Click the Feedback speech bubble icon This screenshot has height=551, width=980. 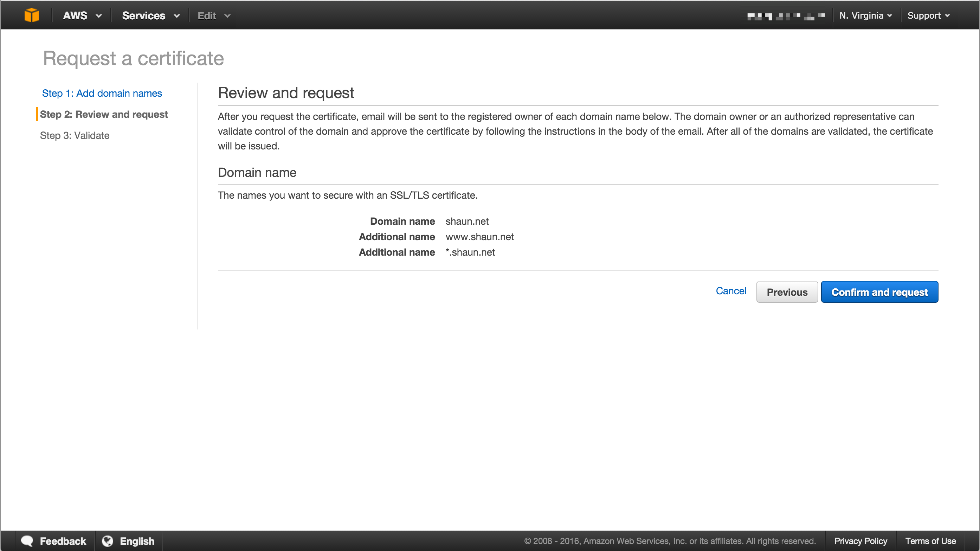(27, 541)
